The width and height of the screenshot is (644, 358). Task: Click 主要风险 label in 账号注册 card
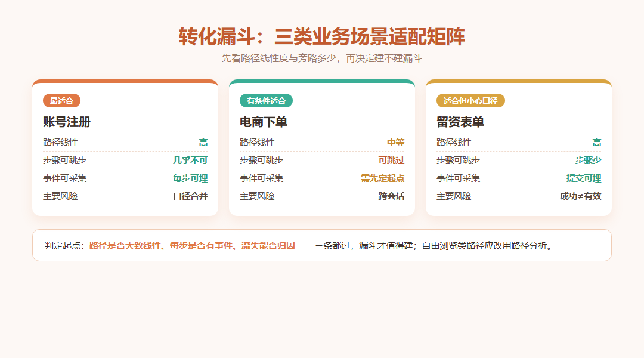(60, 196)
